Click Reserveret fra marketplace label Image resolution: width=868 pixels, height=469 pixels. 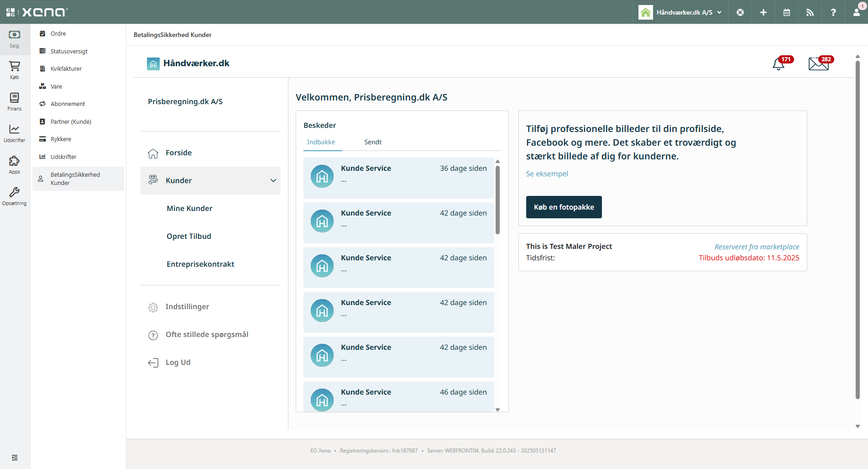coord(757,247)
